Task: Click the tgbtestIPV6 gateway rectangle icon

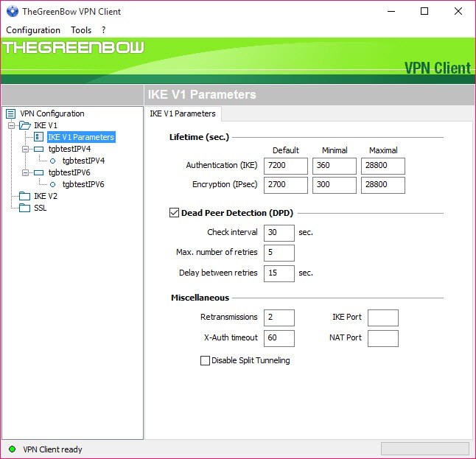Action: [x=38, y=172]
